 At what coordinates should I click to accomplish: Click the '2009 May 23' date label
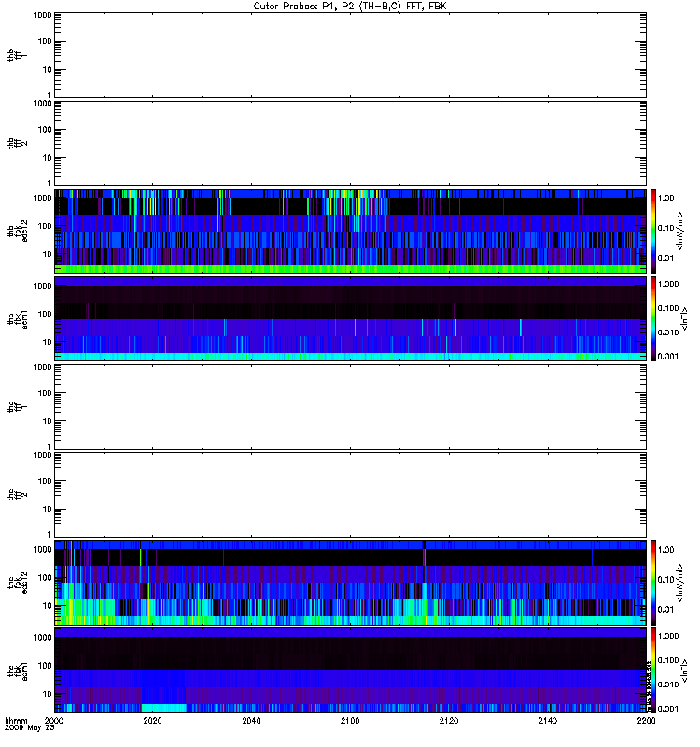pyautogui.click(x=30, y=728)
